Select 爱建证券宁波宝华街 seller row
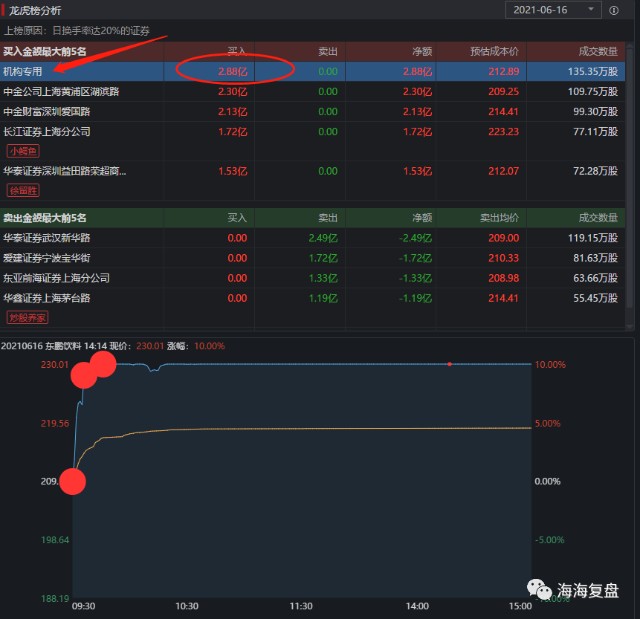The height and width of the screenshot is (619, 640). click(312, 258)
